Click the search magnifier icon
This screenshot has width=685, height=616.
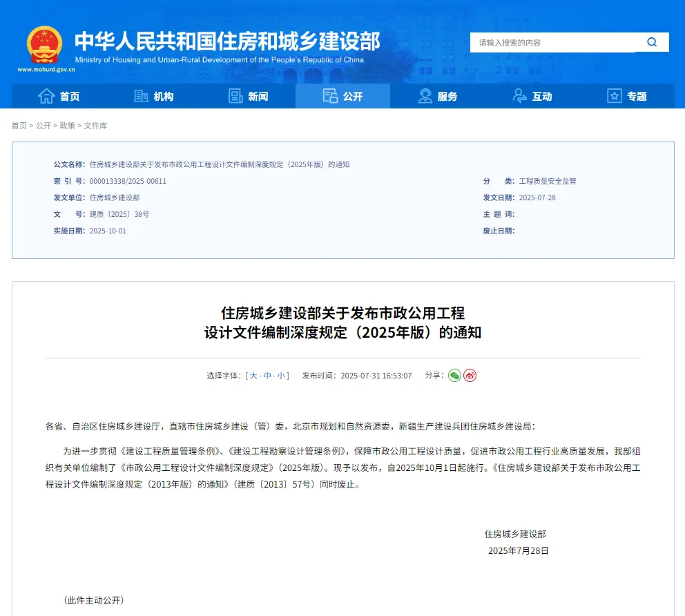pos(652,42)
